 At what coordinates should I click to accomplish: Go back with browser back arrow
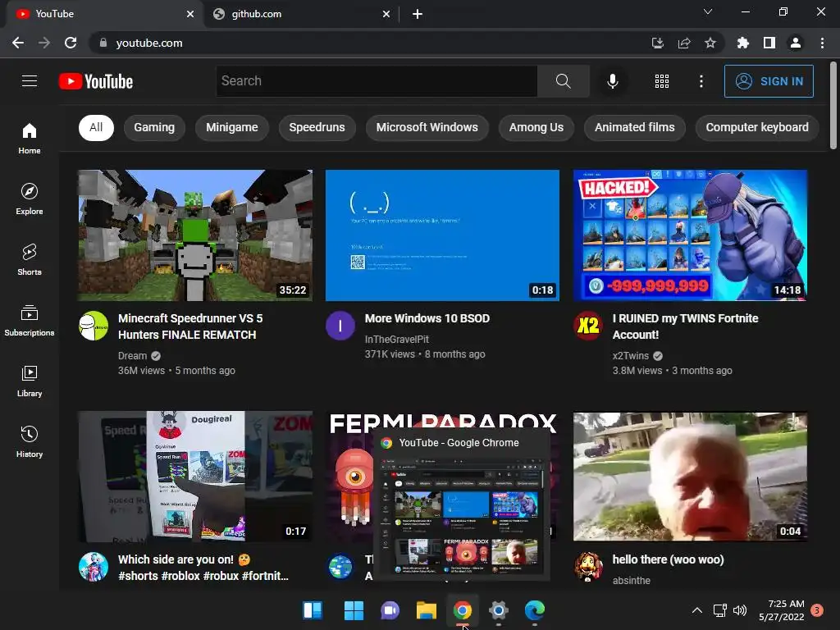point(18,43)
